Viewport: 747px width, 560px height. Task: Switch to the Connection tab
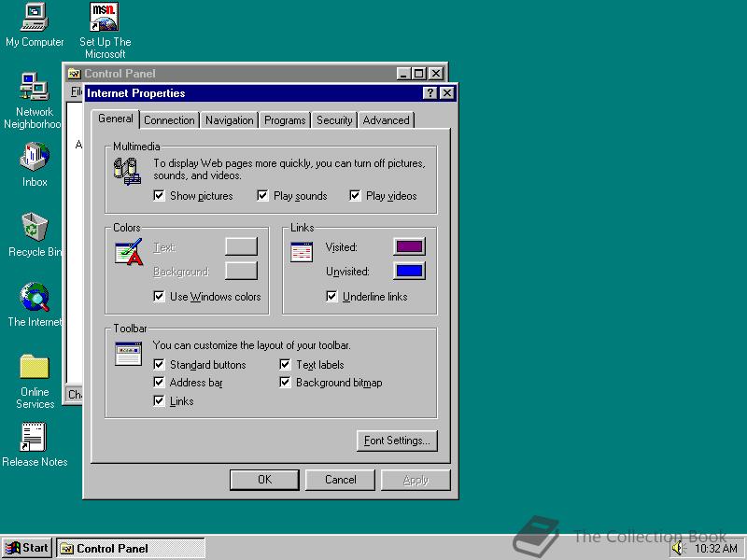tap(169, 120)
